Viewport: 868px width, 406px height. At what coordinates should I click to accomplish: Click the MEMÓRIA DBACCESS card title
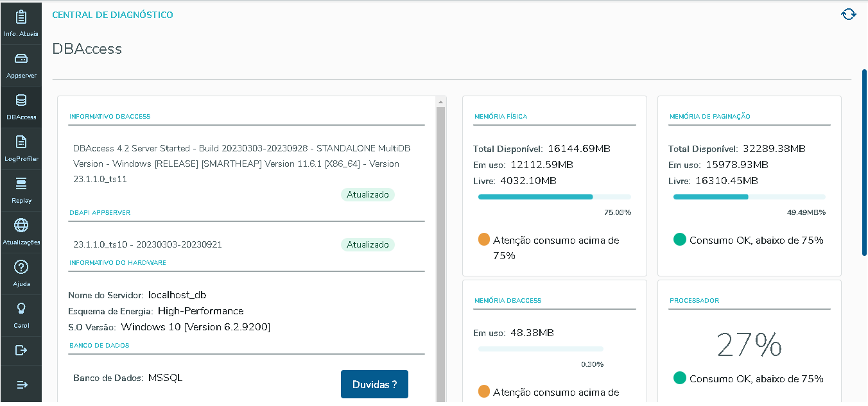[508, 300]
